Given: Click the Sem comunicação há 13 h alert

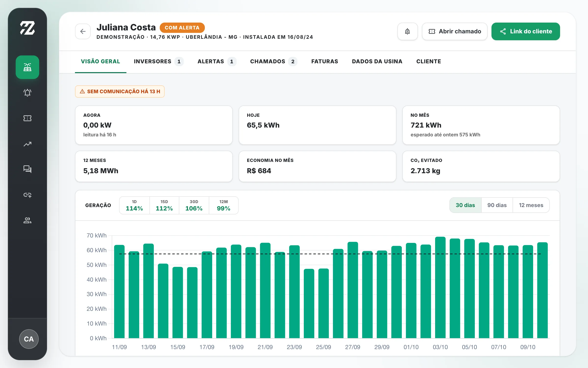Looking at the screenshot, I should [120, 92].
